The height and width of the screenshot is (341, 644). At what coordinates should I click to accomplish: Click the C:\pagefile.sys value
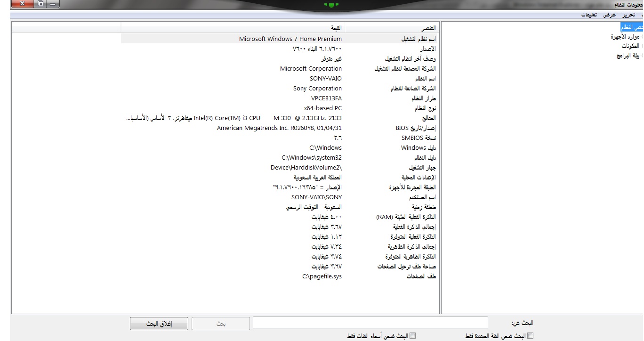pyautogui.click(x=322, y=276)
